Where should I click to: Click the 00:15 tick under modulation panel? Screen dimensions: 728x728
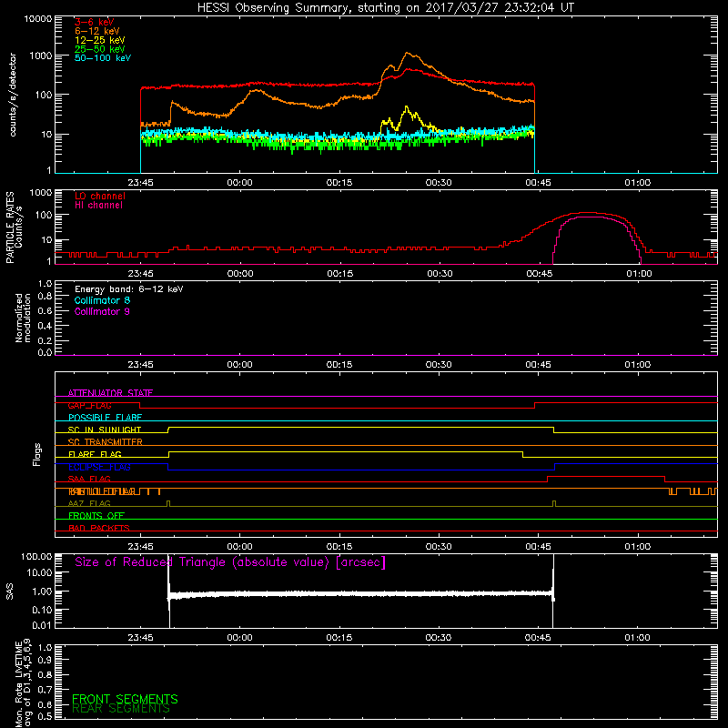(x=339, y=365)
